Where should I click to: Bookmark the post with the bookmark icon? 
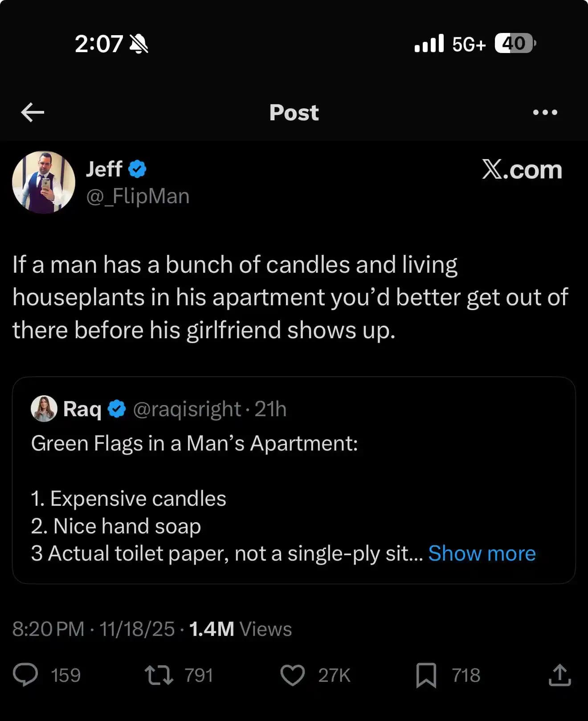(x=426, y=675)
